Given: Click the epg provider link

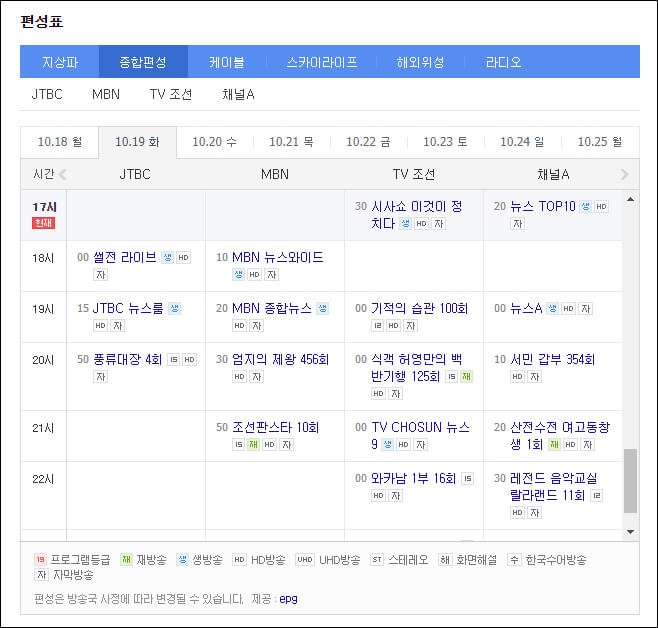Looking at the screenshot, I should [x=288, y=599].
